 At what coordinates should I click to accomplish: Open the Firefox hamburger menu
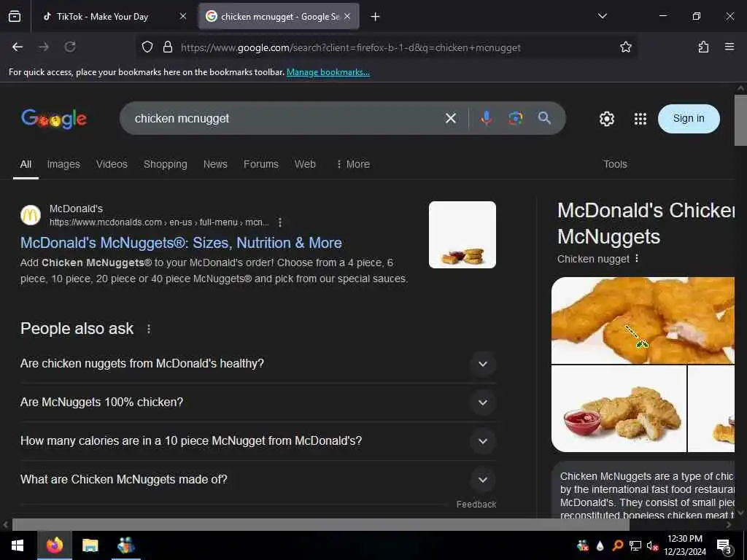point(729,47)
